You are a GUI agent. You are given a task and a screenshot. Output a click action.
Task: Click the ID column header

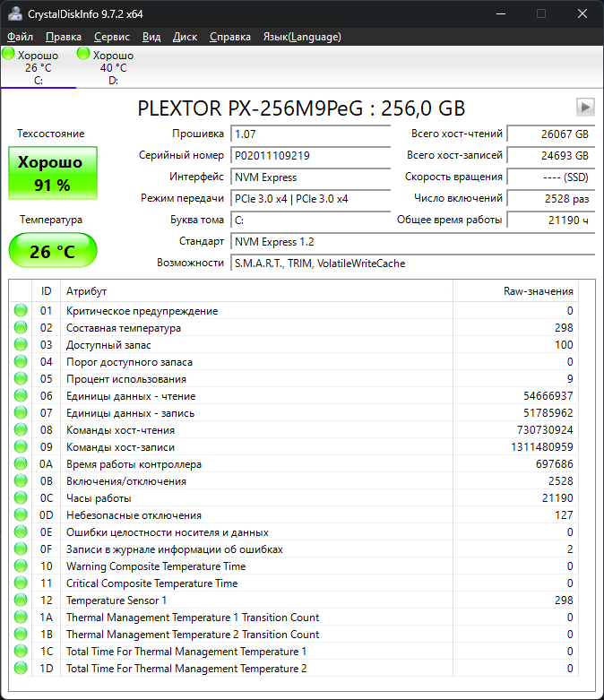[46, 291]
